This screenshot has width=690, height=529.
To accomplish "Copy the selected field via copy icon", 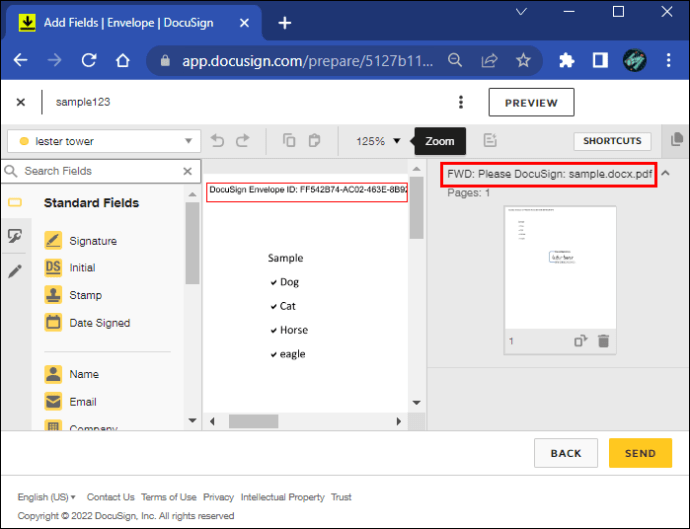I will tap(289, 140).
